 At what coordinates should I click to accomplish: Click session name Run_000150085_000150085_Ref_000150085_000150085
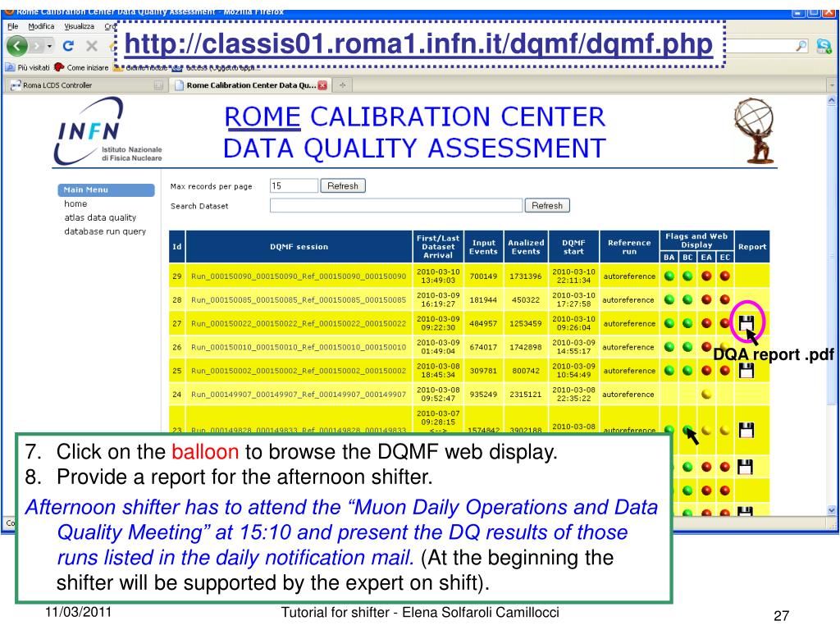pos(299,300)
